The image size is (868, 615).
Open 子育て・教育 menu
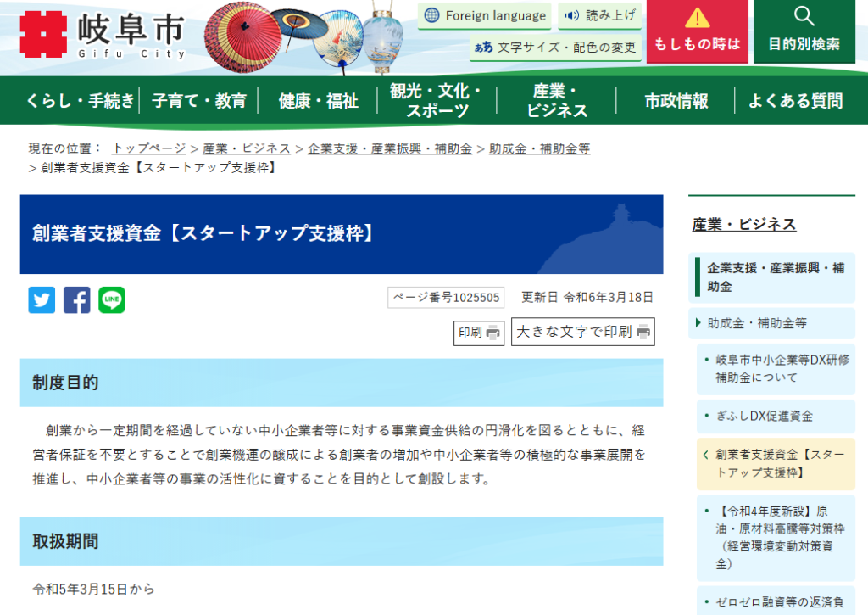[x=199, y=101]
